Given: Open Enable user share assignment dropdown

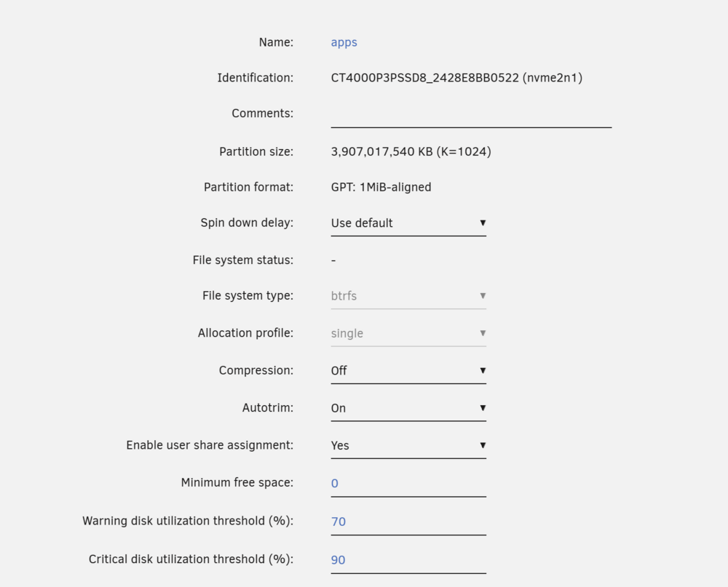Looking at the screenshot, I should 408,445.
